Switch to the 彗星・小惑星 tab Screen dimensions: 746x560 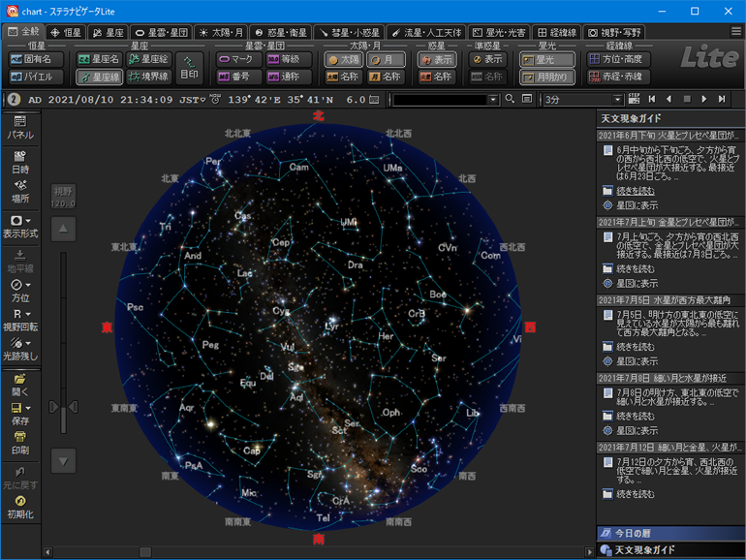[x=347, y=32]
